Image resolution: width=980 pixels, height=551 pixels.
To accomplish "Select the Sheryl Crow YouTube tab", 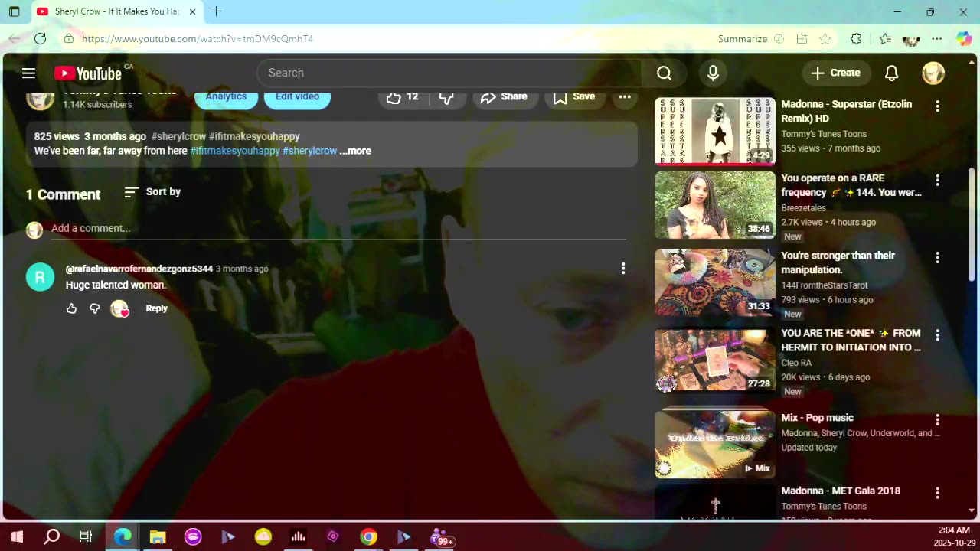I will [x=116, y=11].
